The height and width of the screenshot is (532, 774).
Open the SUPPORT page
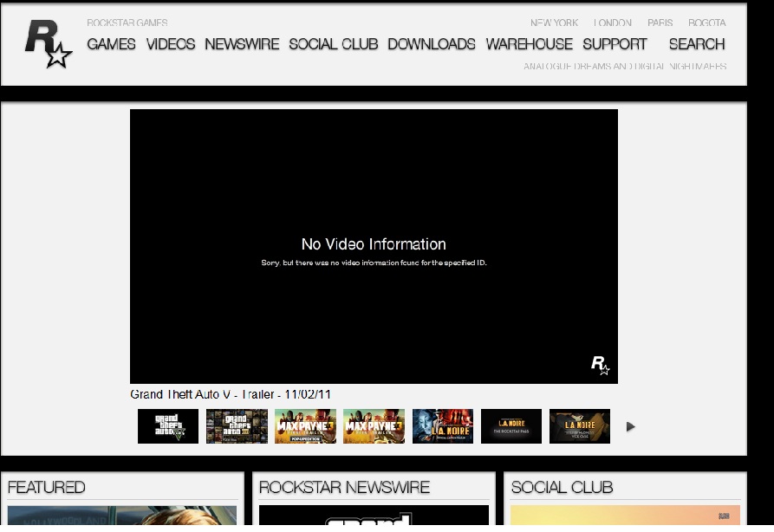coord(615,44)
